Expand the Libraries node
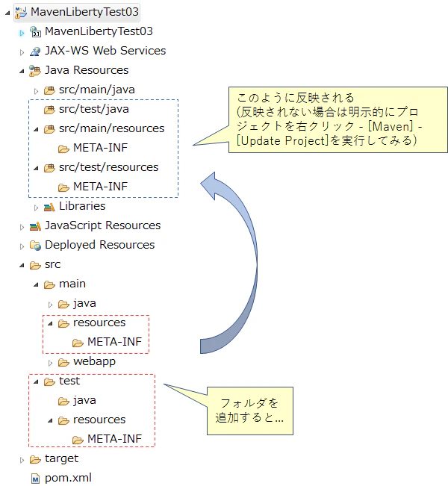The height and width of the screenshot is (486, 448). point(36,208)
